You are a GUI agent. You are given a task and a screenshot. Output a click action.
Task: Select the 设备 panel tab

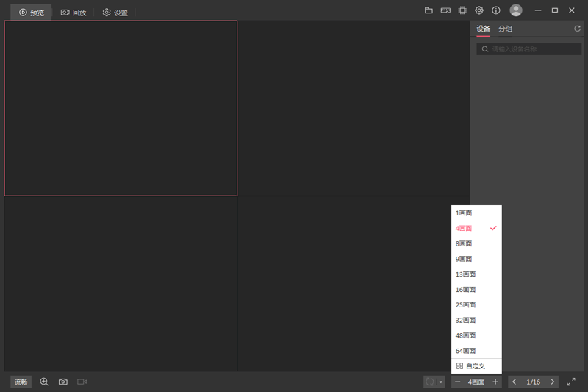pyautogui.click(x=484, y=29)
